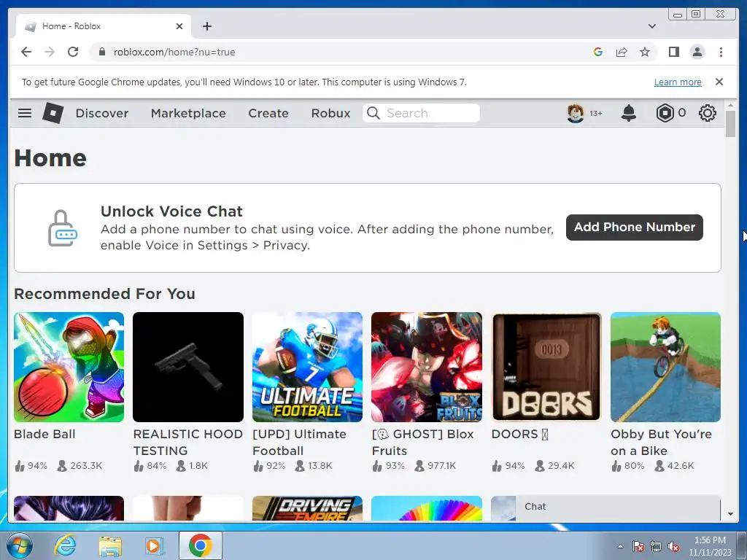This screenshot has width=747, height=560.
Task: Open a new tab with the plus button
Action: pos(206,26)
